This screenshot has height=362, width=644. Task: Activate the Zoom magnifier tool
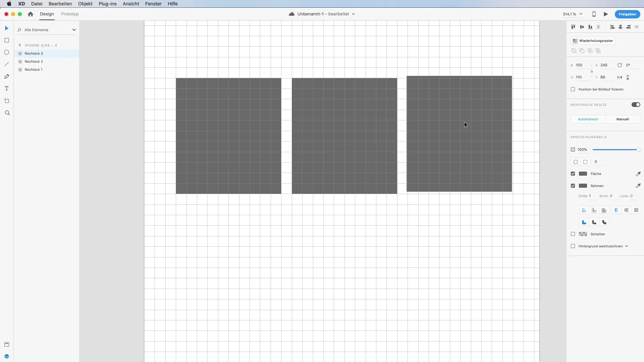7,113
